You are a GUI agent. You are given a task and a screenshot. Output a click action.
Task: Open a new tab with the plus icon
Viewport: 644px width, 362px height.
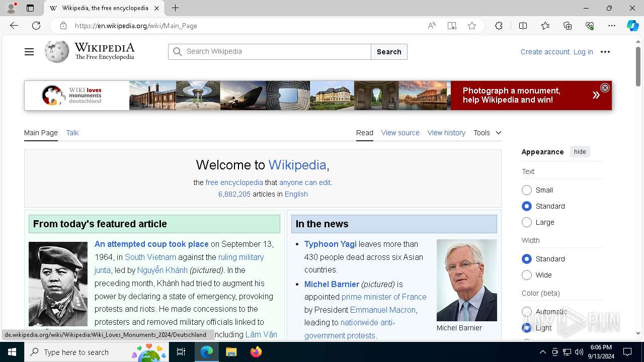click(175, 8)
